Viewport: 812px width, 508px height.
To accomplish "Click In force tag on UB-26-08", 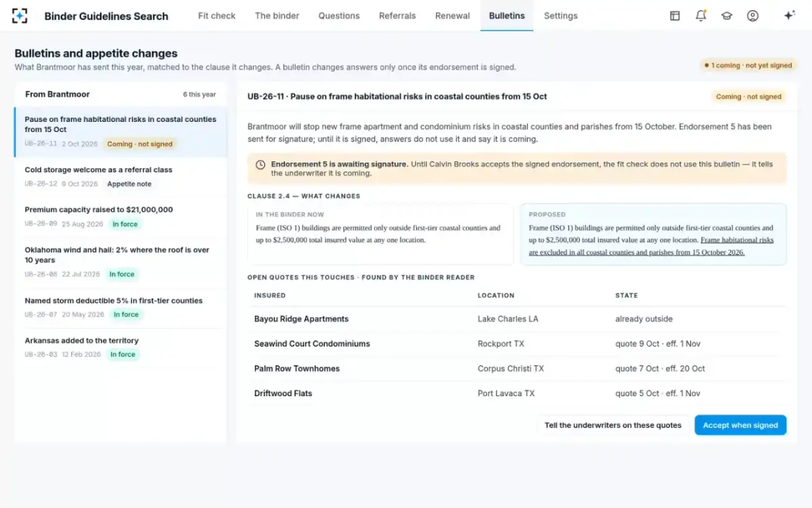I will [122, 274].
